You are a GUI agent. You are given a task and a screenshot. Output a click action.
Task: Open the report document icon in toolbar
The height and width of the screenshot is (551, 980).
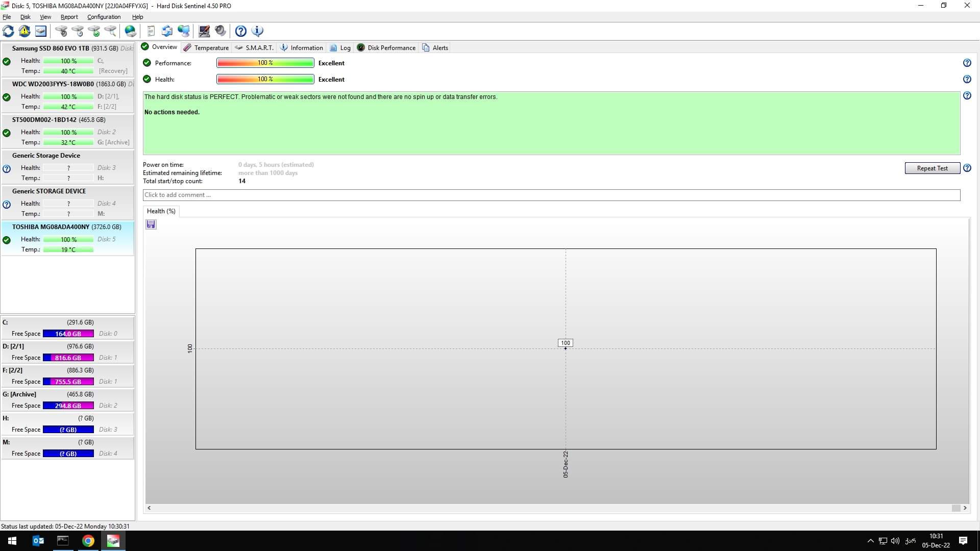click(151, 31)
